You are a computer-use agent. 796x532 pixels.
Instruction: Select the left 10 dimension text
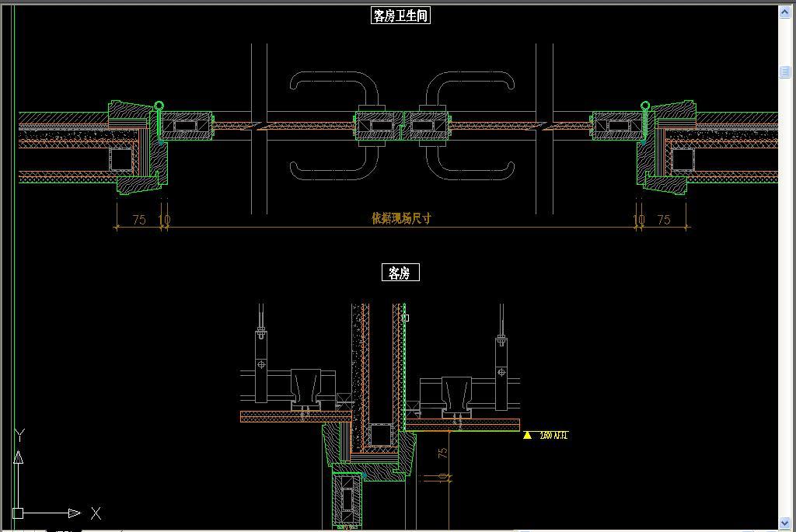pos(164,220)
